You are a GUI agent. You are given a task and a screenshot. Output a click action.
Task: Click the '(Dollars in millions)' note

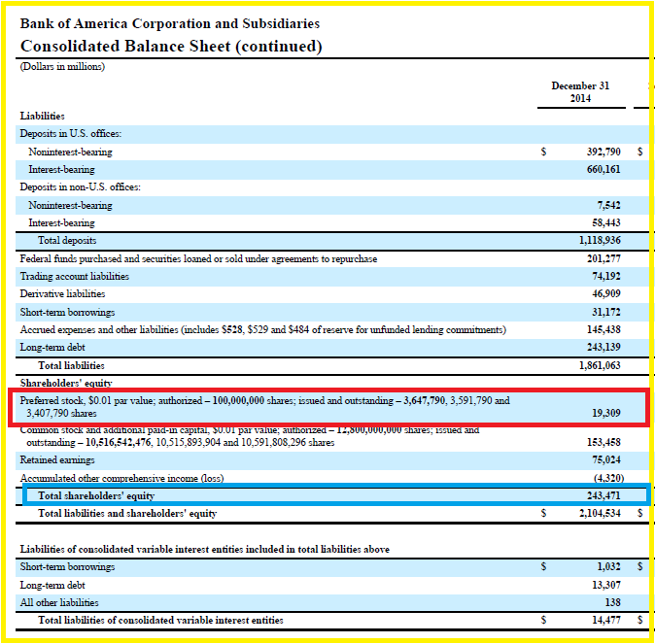click(62, 66)
